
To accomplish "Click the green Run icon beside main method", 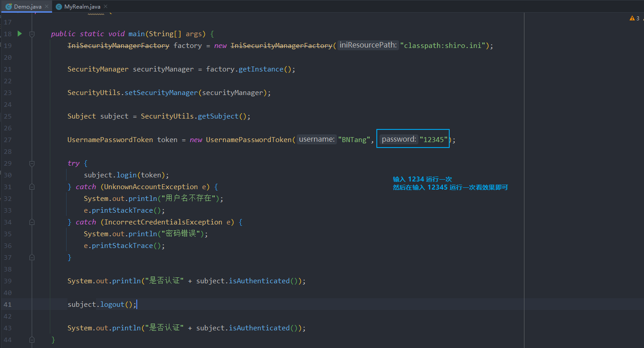I will (x=19, y=33).
